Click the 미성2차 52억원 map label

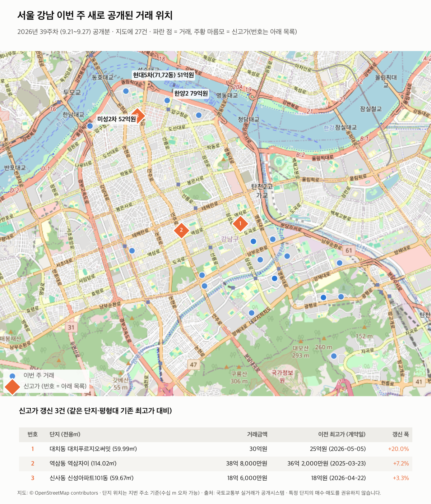click(x=116, y=119)
